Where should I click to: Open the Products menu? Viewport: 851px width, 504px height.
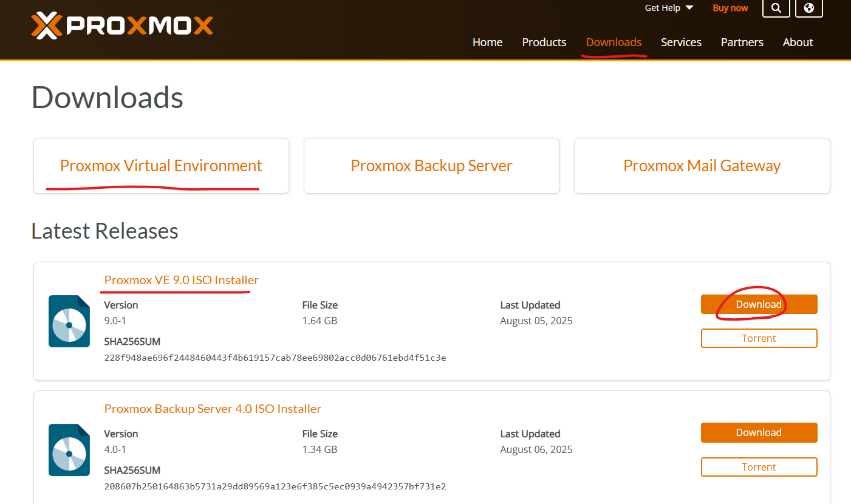(544, 42)
